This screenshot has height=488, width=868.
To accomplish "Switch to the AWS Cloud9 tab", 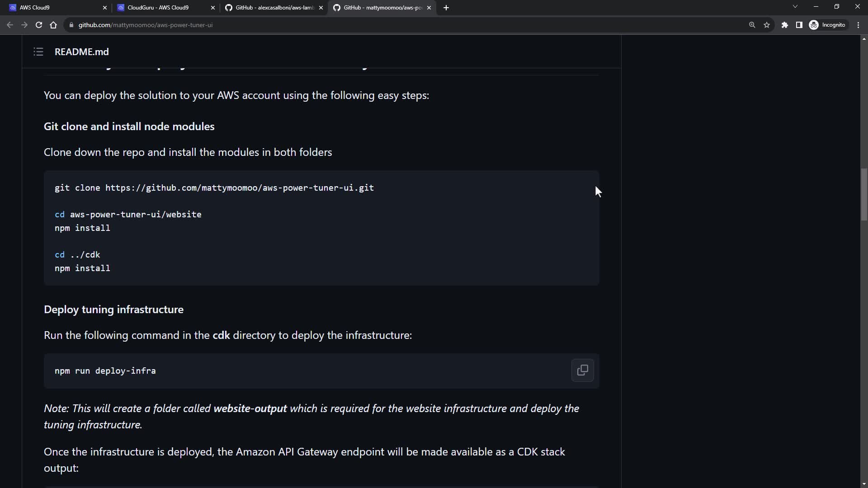I will pyautogui.click(x=54, y=8).
